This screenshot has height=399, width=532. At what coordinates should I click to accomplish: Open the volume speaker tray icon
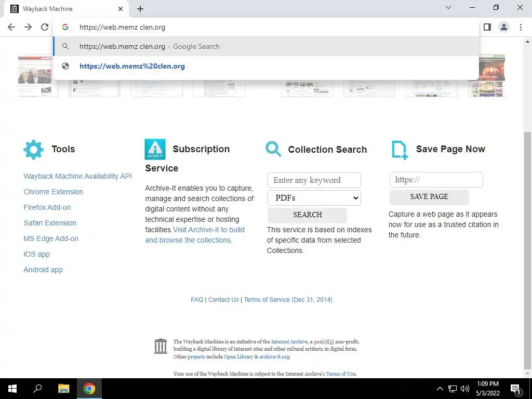point(465,389)
